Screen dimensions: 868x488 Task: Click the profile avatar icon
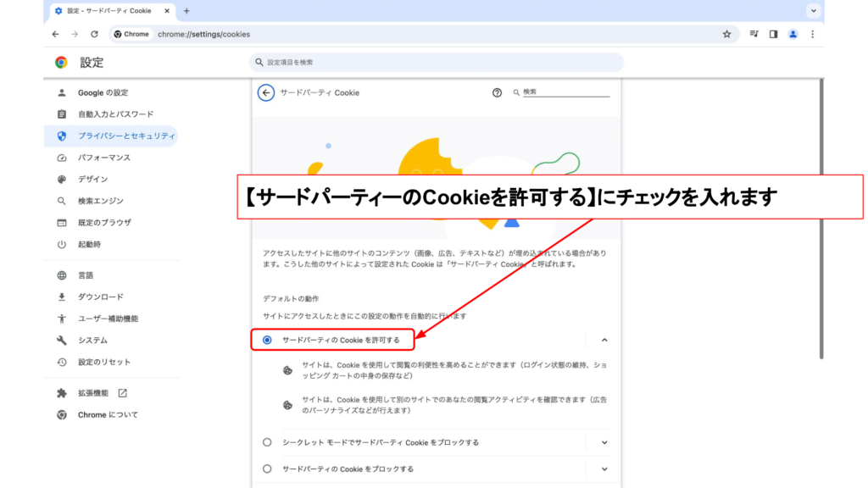click(x=793, y=34)
